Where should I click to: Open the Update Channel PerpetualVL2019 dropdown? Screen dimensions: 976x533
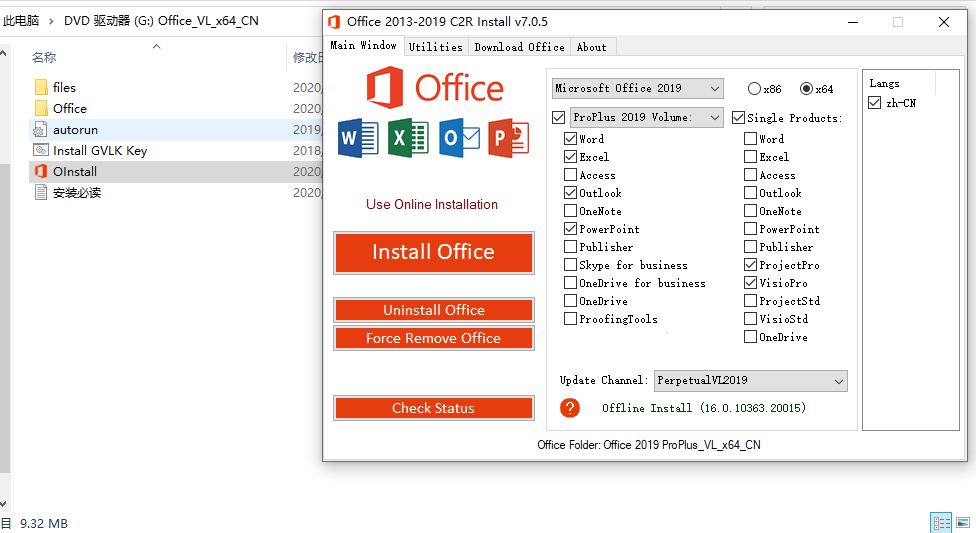(751, 380)
